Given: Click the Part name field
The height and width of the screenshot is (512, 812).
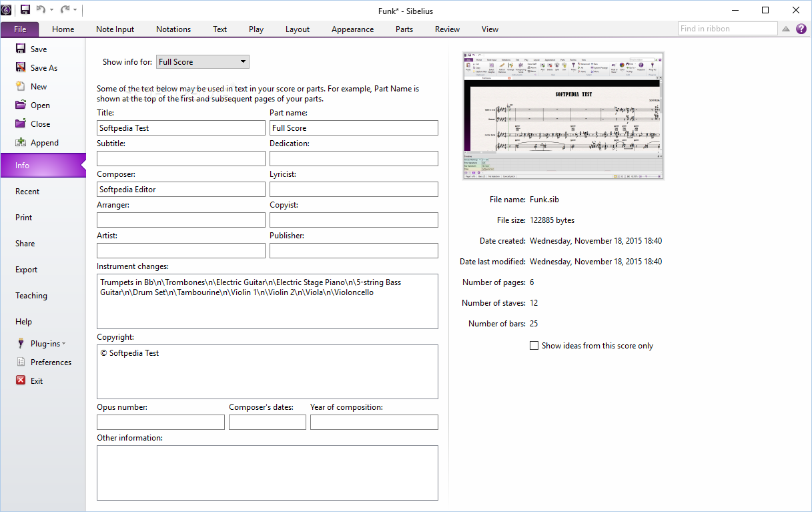Looking at the screenshot, I should point(354,127).
